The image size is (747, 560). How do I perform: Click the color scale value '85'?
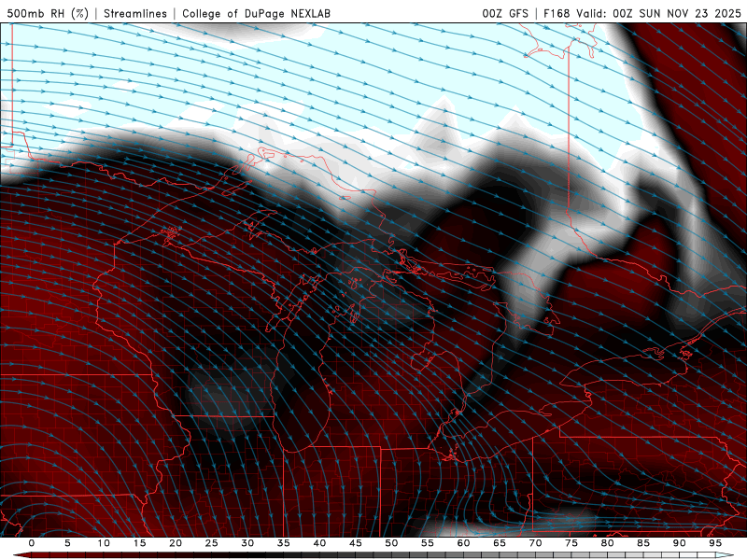pyautogui.click(x=643, y=543)
